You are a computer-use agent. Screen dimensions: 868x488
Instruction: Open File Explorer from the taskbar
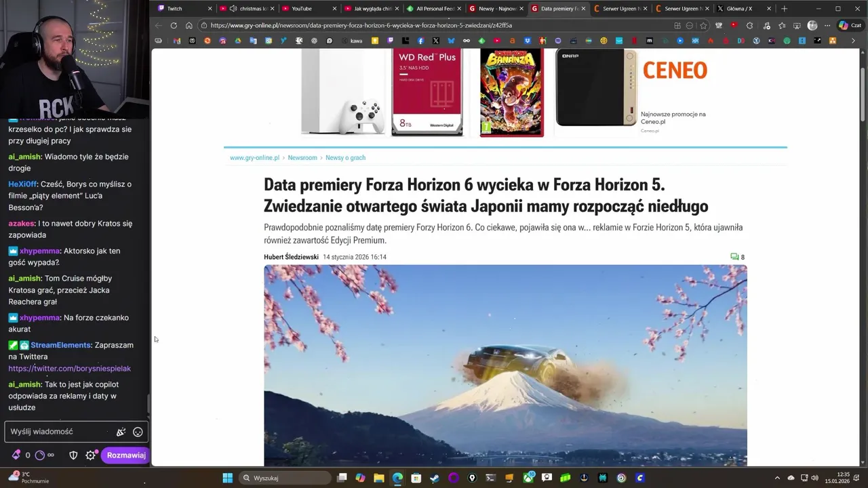(379, 478)
